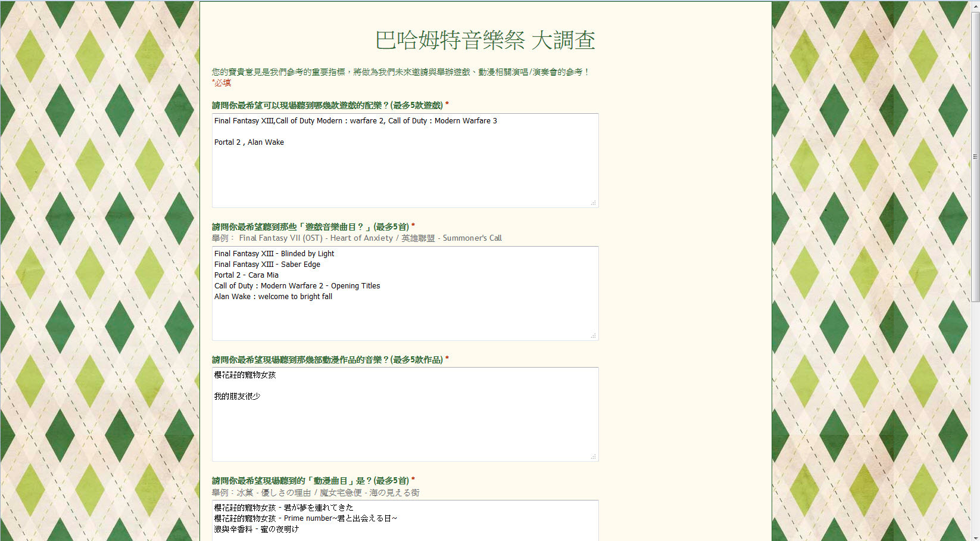Click the red *必填 required note

pyautogui.click(x=221, y=83)
